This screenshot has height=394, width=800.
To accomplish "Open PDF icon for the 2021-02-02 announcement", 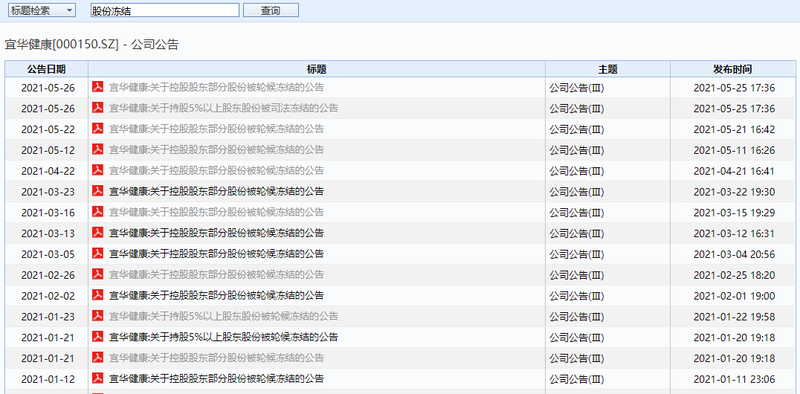I will 97,295.
